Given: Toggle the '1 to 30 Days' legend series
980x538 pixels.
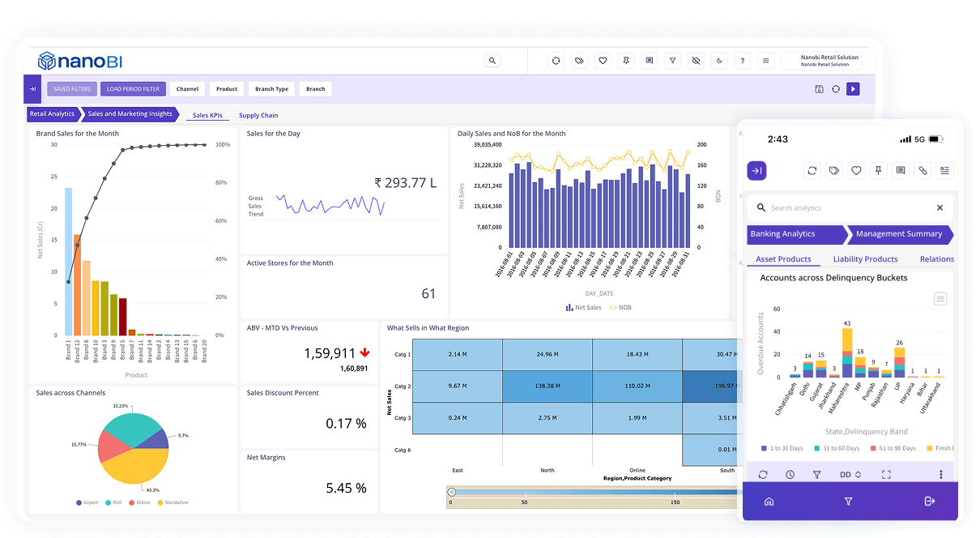Looking at the screenshot, I should [x=782, y=448].
